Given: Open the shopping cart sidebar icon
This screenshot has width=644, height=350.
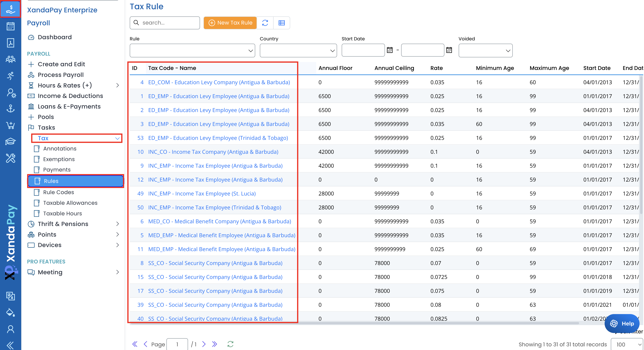Looking at the screenshot, I should point(10,125).
